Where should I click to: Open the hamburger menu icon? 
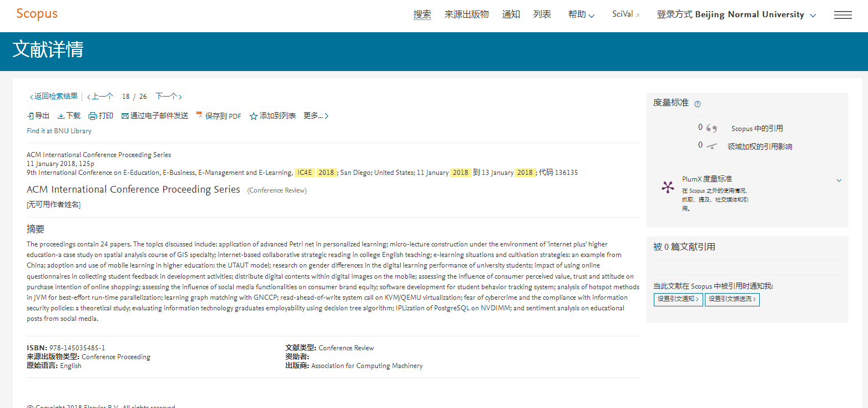point(843,15)
